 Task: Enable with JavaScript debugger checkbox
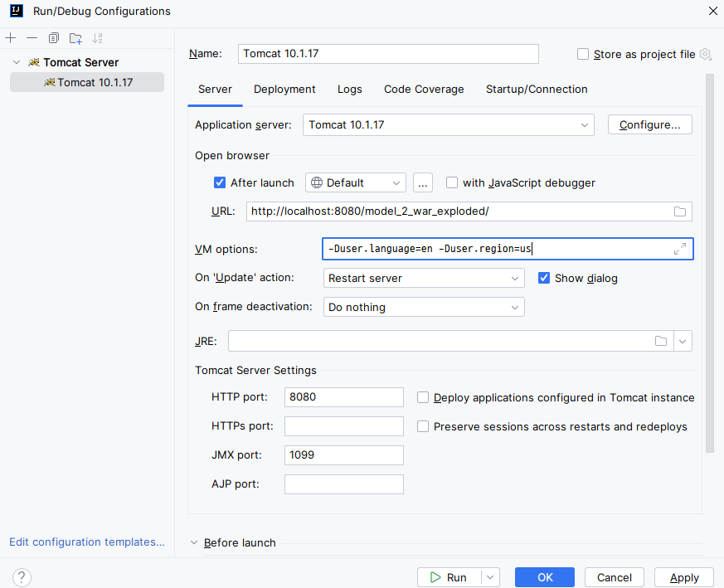(452, 182)
